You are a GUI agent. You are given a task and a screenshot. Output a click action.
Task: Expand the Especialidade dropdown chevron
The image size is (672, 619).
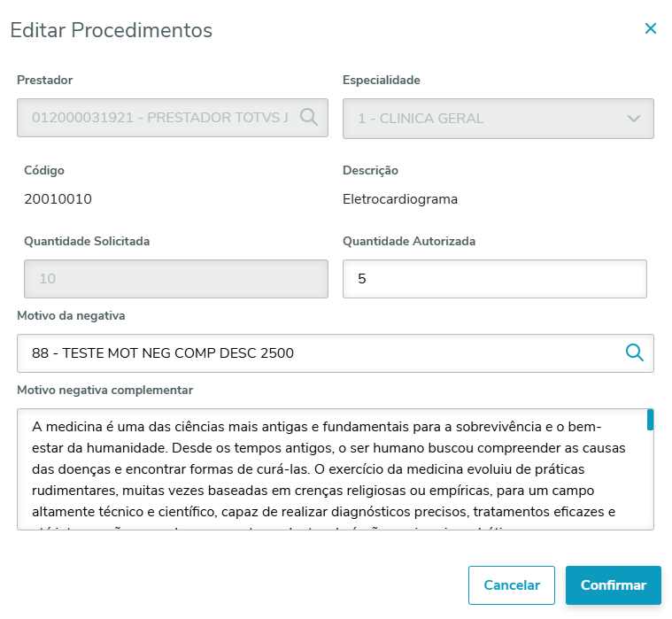click(x=634, y=119)
